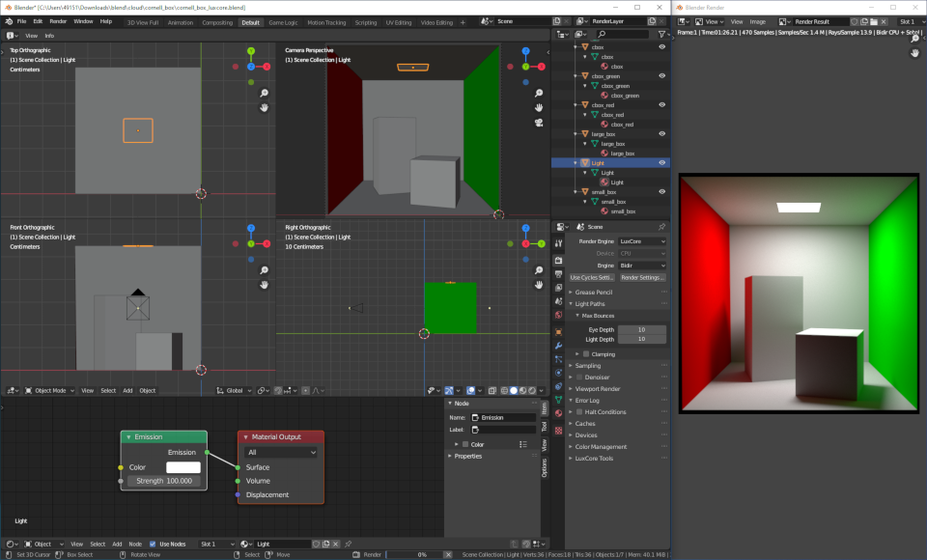927x560 pixels.
Task: Open the Engine Bidir dropdown
Action: point(642,266)
